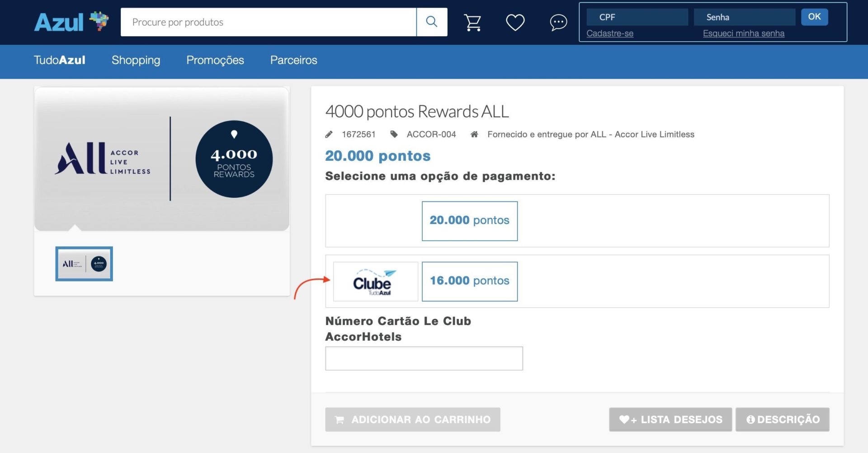Select the 16.000 pontos Clube option
The image size is (868, 453).
pos(470,281)
